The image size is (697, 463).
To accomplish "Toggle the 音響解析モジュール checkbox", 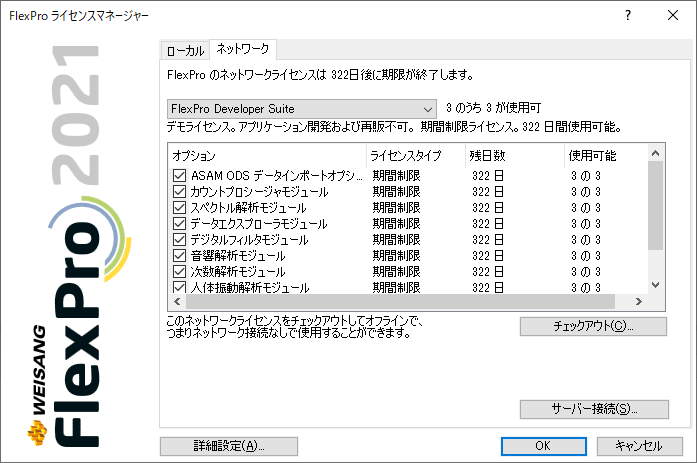I will (180, 256).
